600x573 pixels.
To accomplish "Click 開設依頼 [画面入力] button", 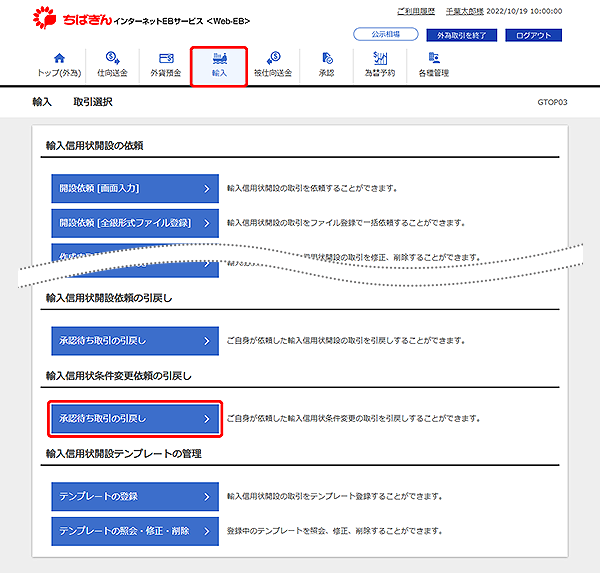I will coord(135,188).
